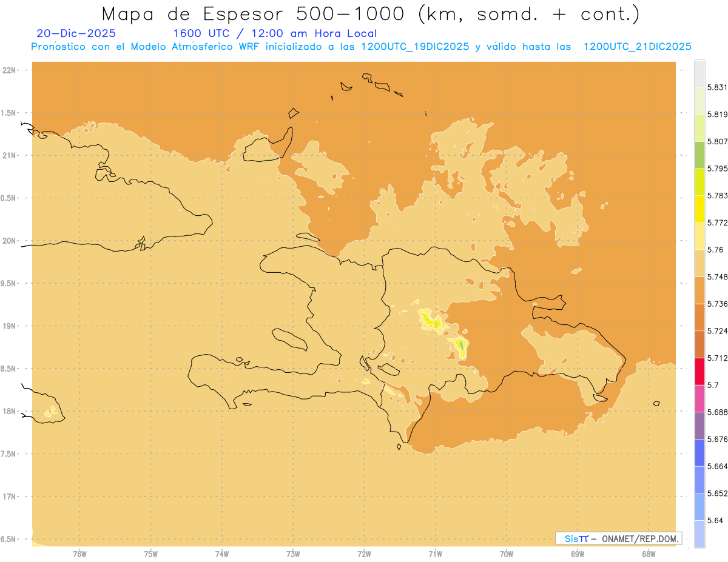Viewport: 728px width, 562px height.
Task: Pick the medium blue swatch between 5.652 and 5.664
Action: point(699,480)
